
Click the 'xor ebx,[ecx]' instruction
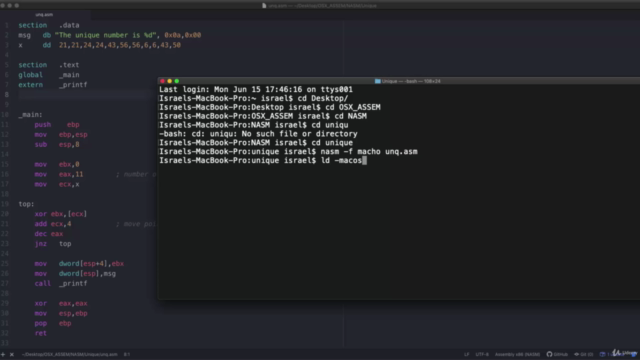(61, 214)
